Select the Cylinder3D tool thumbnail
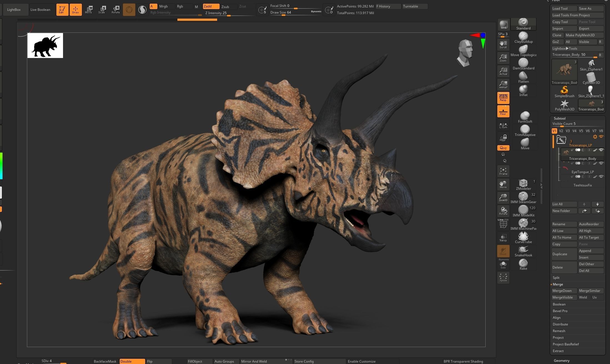The image size is (610, 364). 591,78
